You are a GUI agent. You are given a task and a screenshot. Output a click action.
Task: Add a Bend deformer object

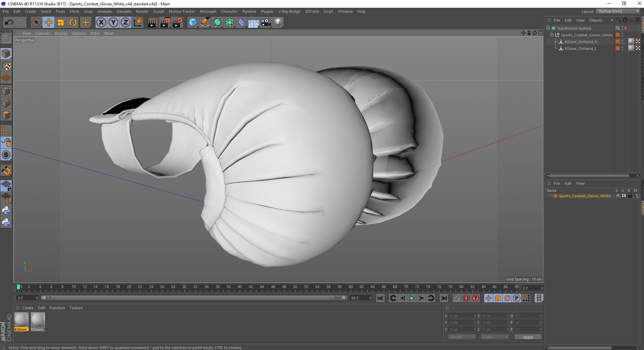tap(242, 23)
